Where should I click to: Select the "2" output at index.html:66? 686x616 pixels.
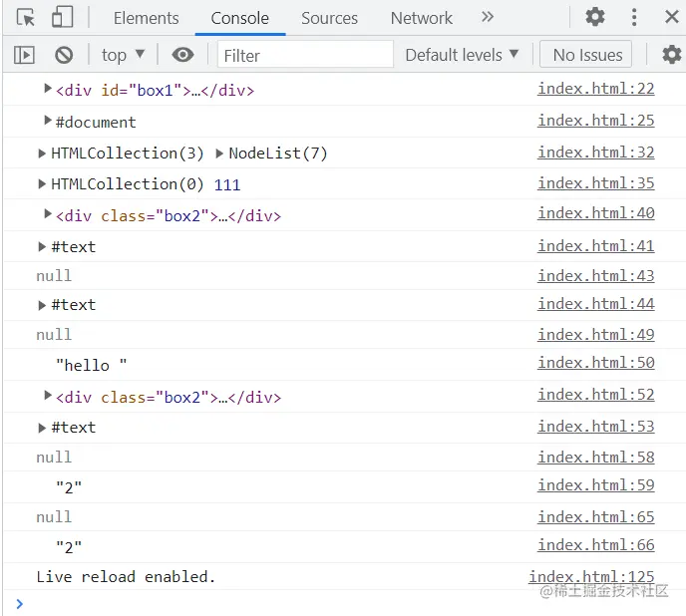(x=69, y=547)
